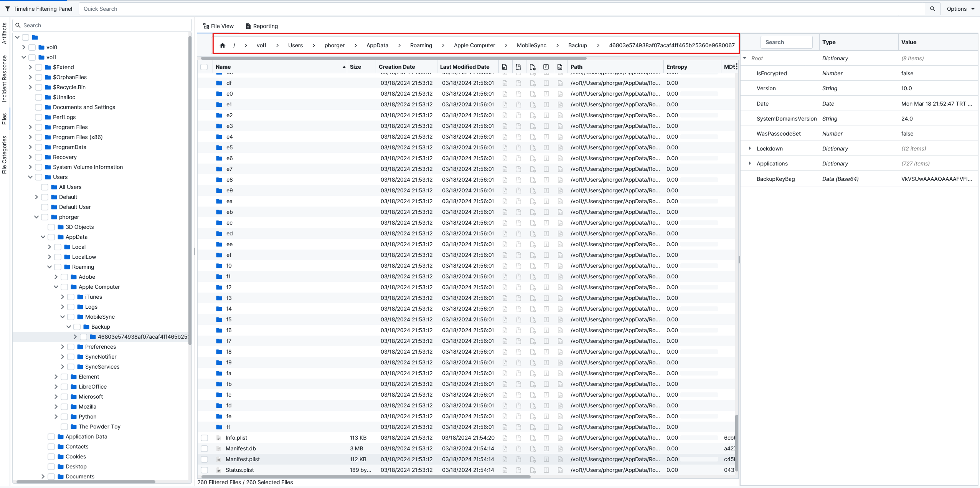This screenshot has width=980, height=488.
Task: Click the Quick Search magnifier icon
Action: pyautogui.click(x=932, y=9)
